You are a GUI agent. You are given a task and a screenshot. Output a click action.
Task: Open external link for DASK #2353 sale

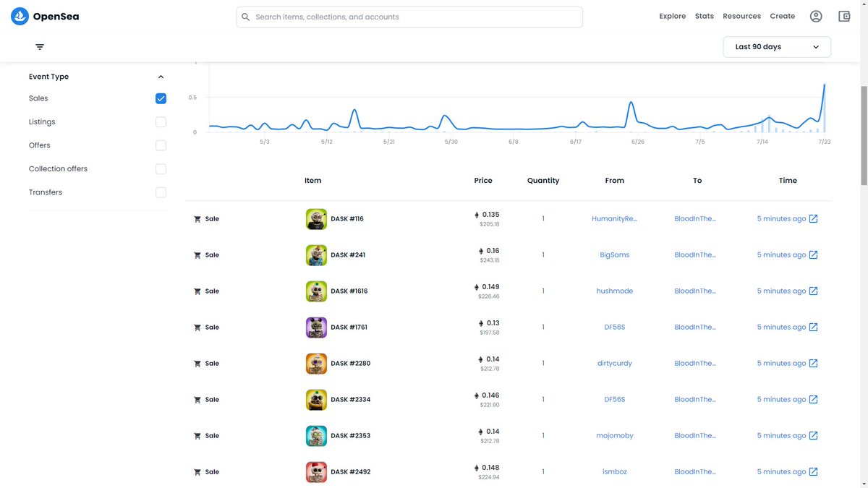coord(813,435)
